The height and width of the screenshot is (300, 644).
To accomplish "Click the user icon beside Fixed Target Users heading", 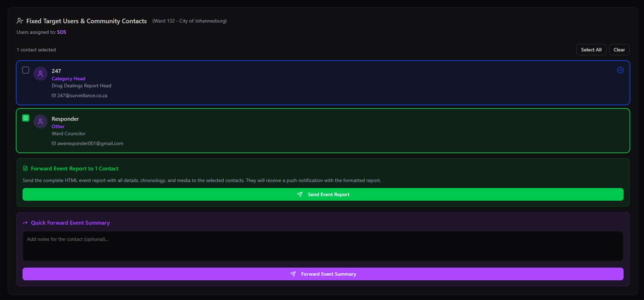I will coord(20,21).
